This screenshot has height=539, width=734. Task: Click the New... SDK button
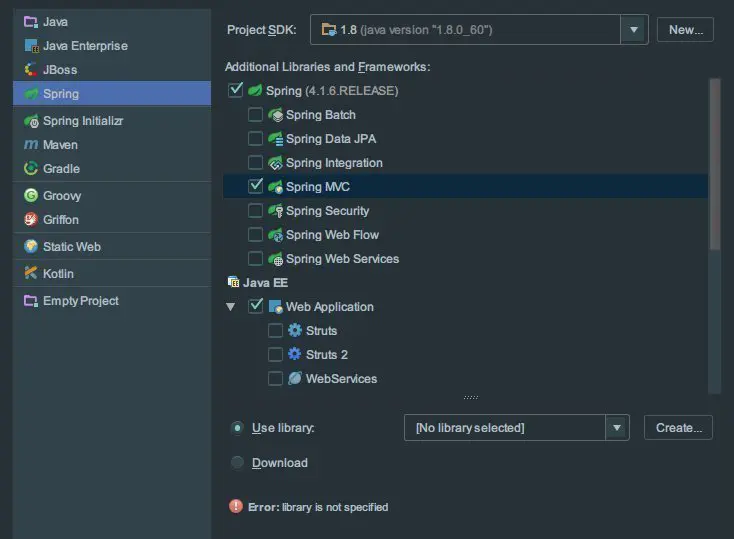[x=685, y=30]
